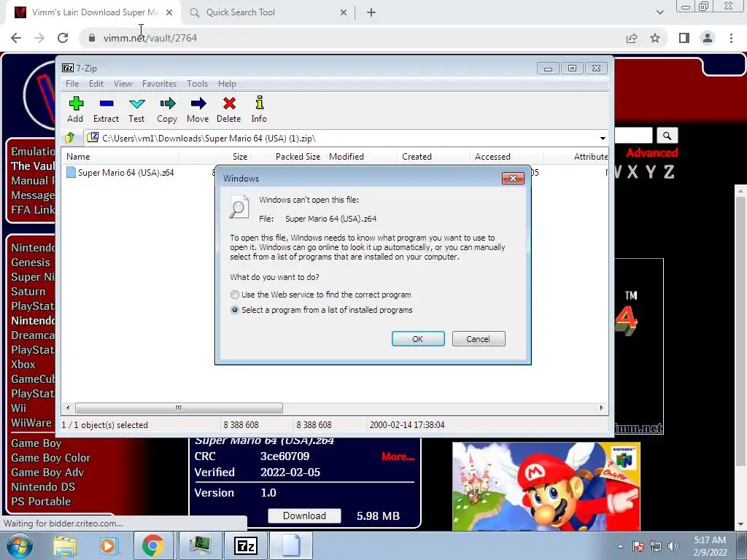Browse letter Z in the vault index
747x560 pixels.
669,172
